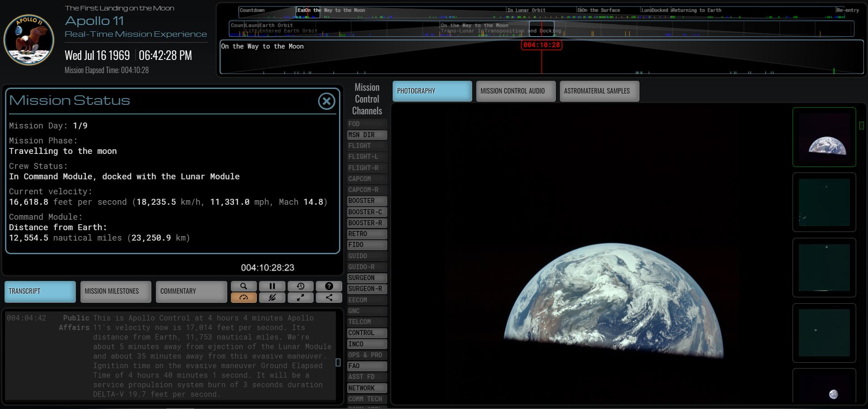Open the transcript search magnifier

pyautogui.click(x=244, y=286)
